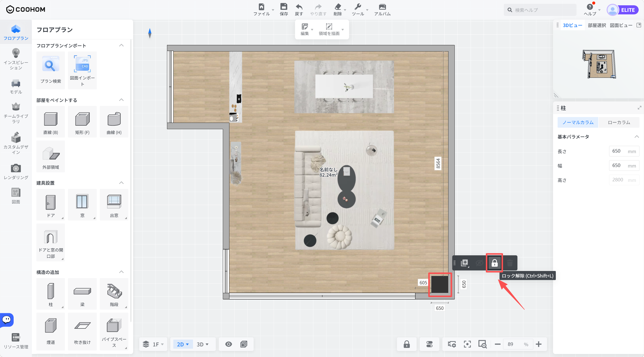644x357 pixels.
Task: Open 図面 sidebar icon
Action: coord(16,193)
